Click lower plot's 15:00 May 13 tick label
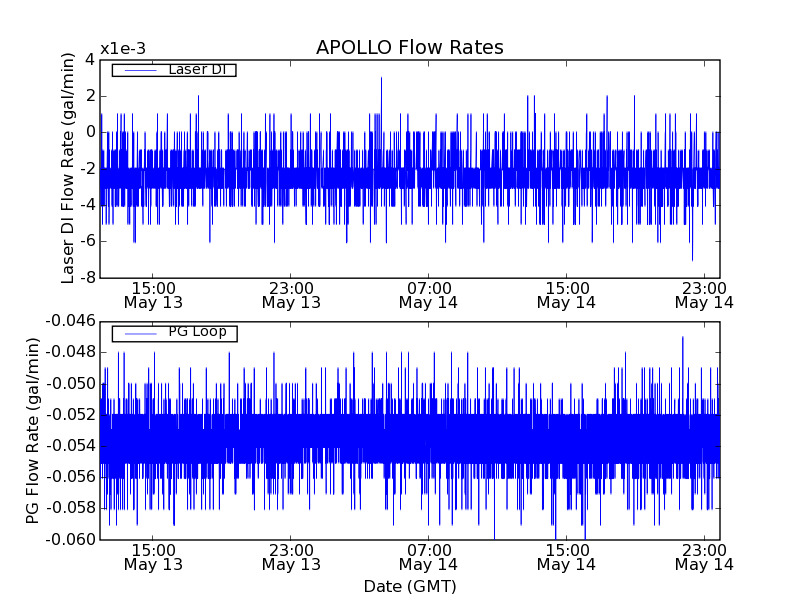The height and width of the screenshot is (600, 800). tap(153, 556)
